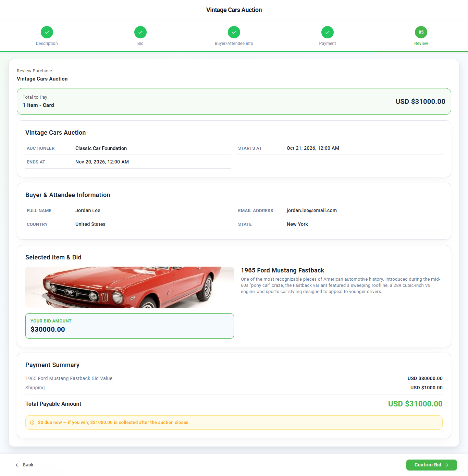Click the Description step checkmark icon
Screen dimensions: 468x476
coord(47,32)
